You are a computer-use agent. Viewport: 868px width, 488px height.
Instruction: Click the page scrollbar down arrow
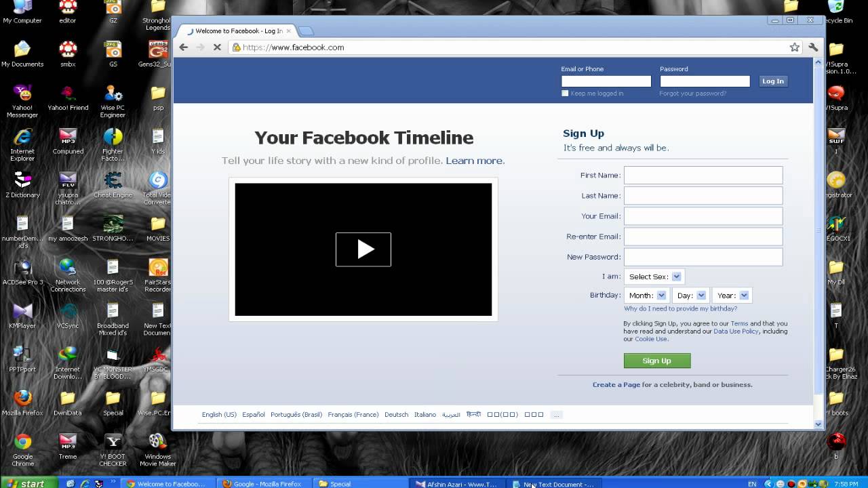point(818,424)
